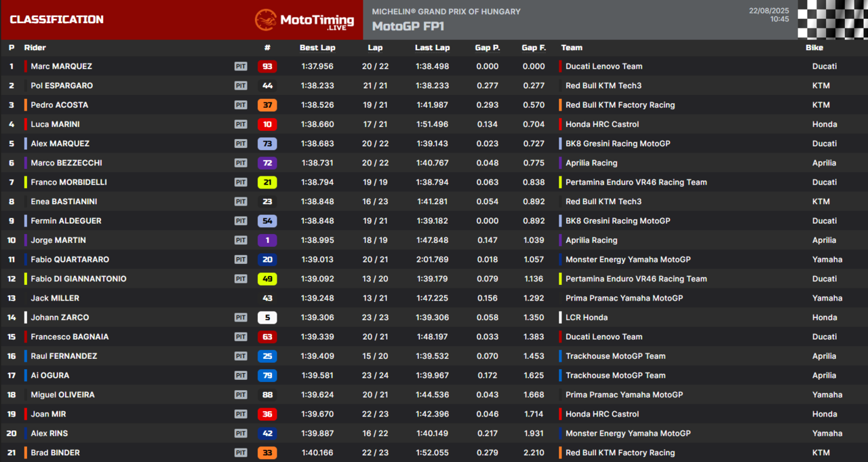Screen dimensions: 868x462
Task: Click the CLASSIFICATION title
Action: pyautogui.click(x=57, y=20)
